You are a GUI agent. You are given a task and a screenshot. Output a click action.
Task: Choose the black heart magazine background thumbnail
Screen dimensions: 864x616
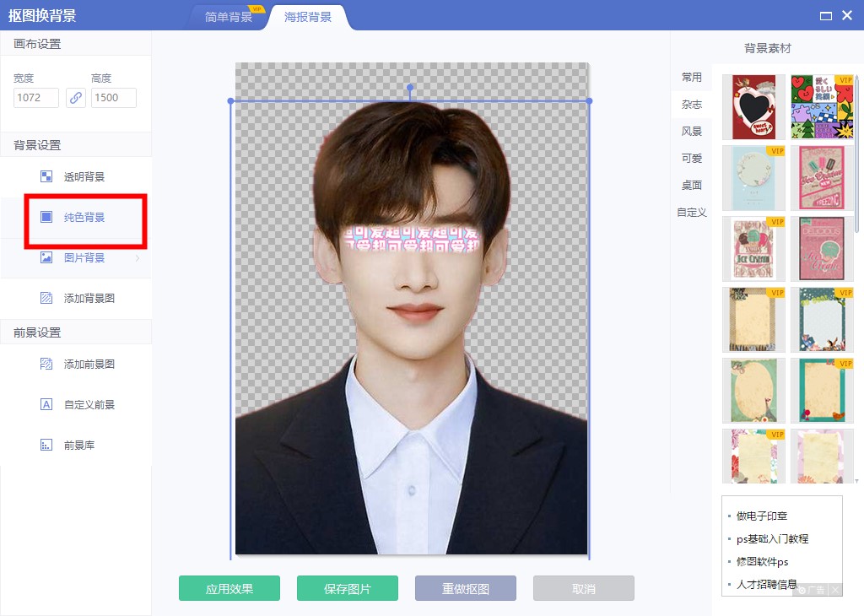(x=753, y=107)
